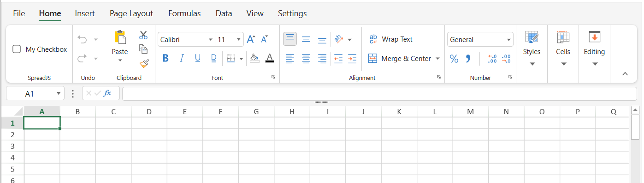Apply Comma Style format

[468, 59]
